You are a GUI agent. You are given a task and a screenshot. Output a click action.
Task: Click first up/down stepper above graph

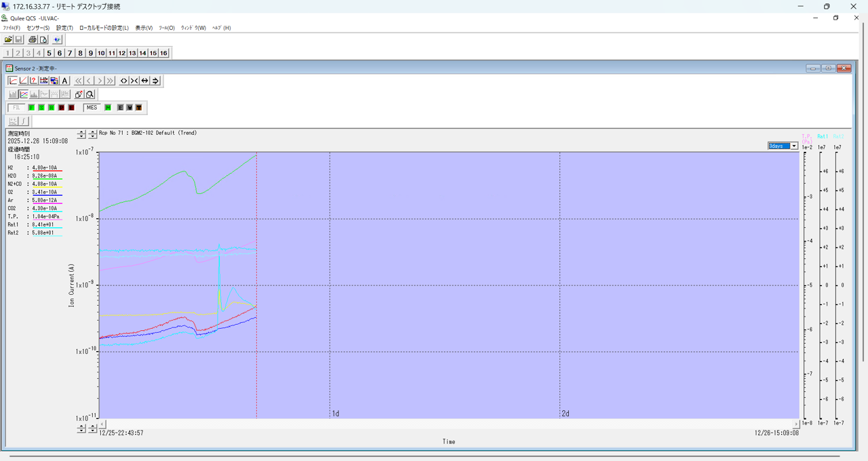coord(81,134)
